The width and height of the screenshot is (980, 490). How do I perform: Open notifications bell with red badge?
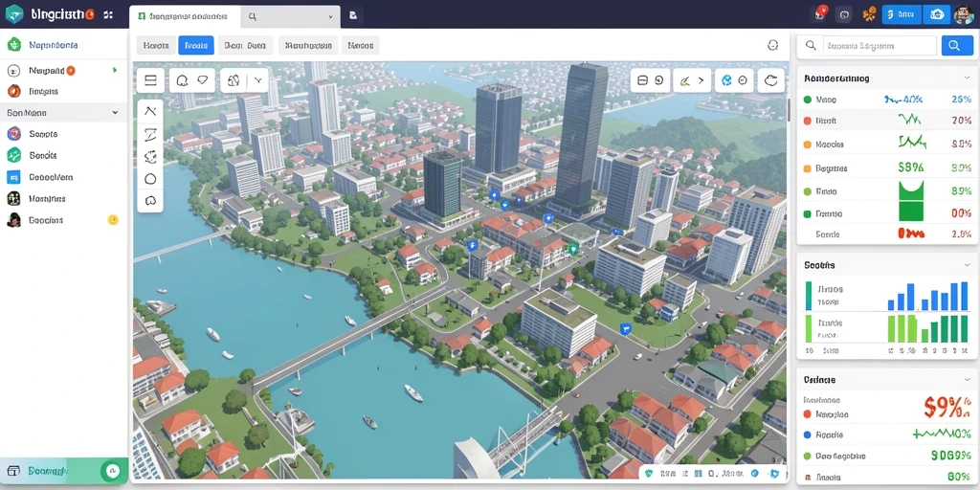820,14
